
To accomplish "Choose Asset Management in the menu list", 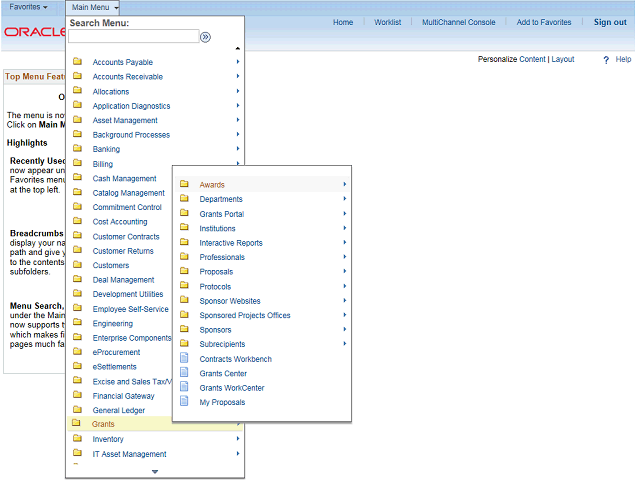I will click(125, 120).
